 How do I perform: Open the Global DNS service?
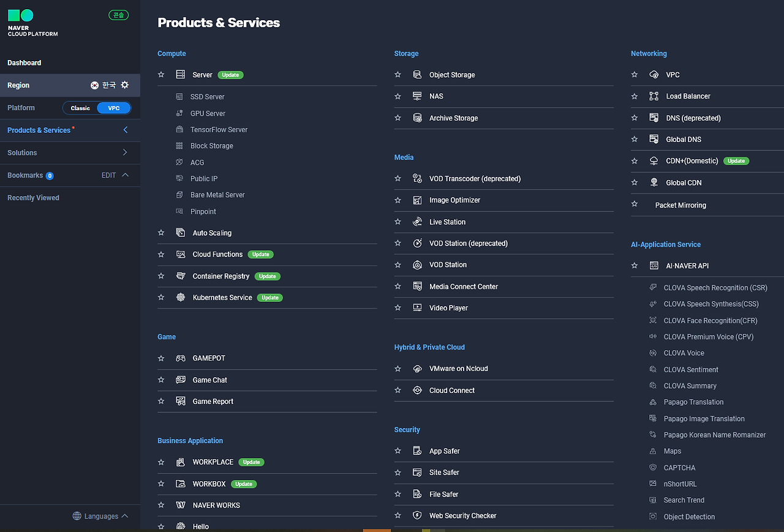684,140
